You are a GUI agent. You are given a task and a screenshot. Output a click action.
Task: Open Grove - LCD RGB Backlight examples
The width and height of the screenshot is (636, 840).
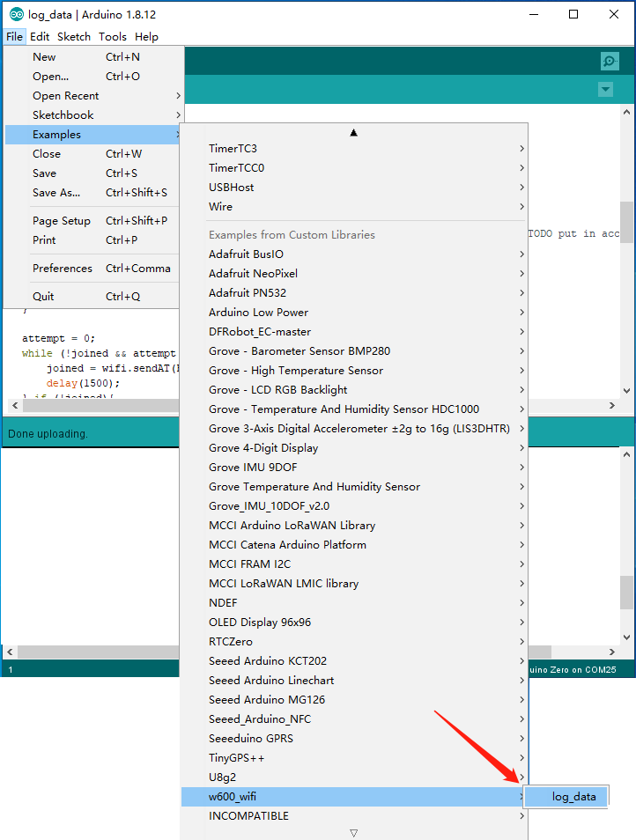tap(354, 389)
